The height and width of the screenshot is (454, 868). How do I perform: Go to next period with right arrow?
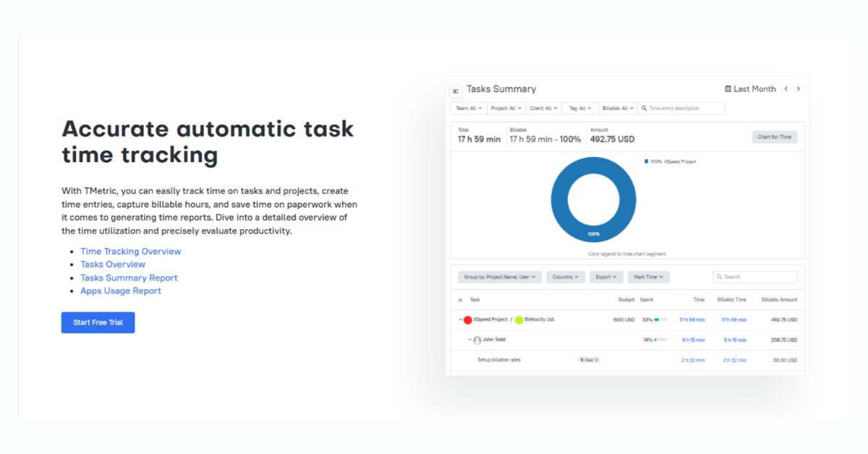tap(799, 89)
